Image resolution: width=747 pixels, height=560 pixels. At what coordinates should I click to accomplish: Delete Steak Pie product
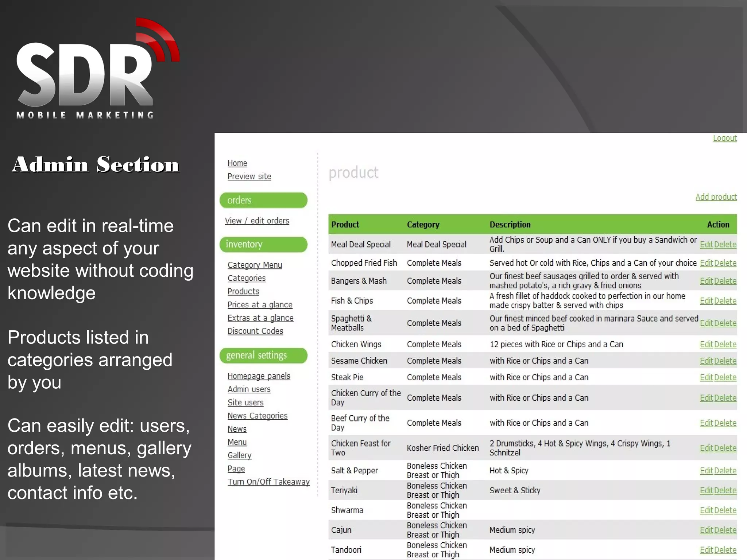(725, 378)
